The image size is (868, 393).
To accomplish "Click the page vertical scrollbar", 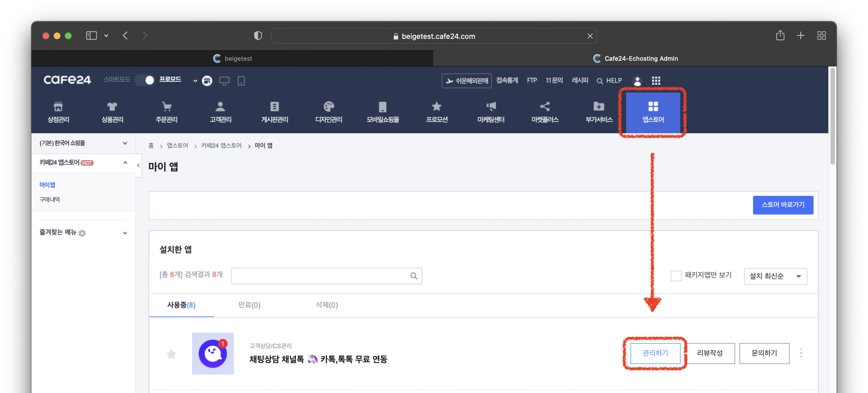I will click(x=832, y=116).
